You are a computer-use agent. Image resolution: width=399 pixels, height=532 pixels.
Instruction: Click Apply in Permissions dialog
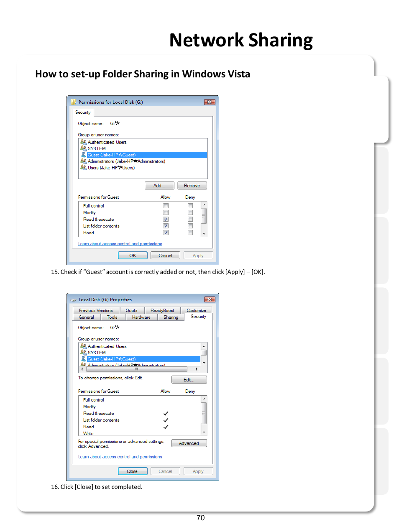198,256
